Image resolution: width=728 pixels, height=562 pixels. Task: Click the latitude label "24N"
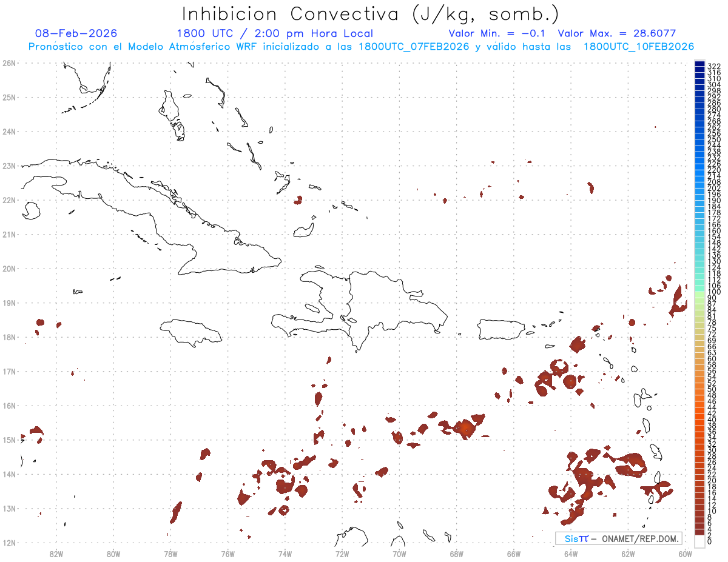[x=8, y=132]
